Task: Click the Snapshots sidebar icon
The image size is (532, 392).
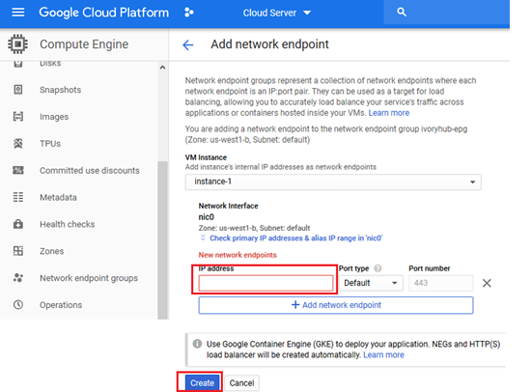Action: coord(18,90)
